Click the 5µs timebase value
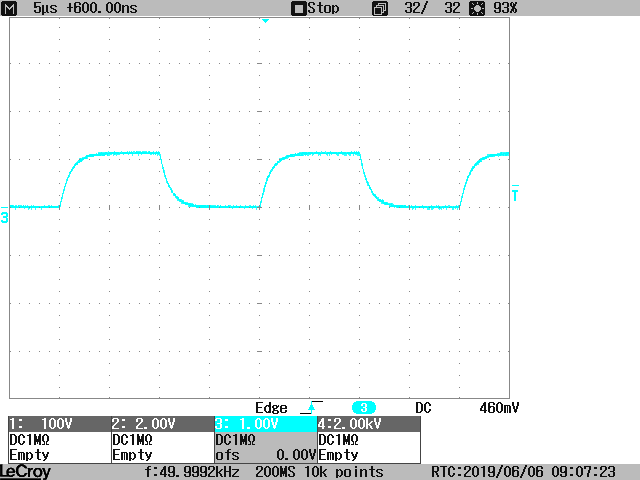 [x=44, y=8]
